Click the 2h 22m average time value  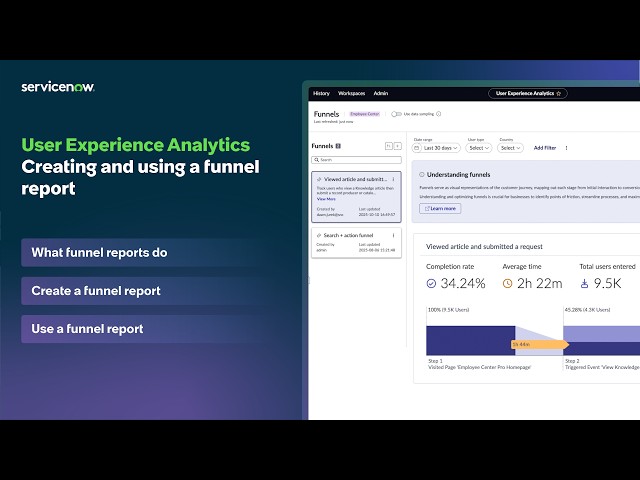tap(540, 283)
